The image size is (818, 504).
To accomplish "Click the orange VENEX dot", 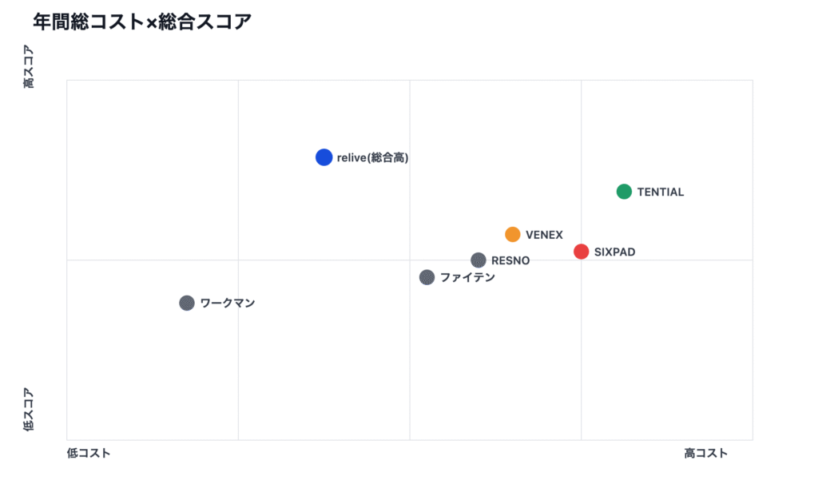I will tap(513, 234).
